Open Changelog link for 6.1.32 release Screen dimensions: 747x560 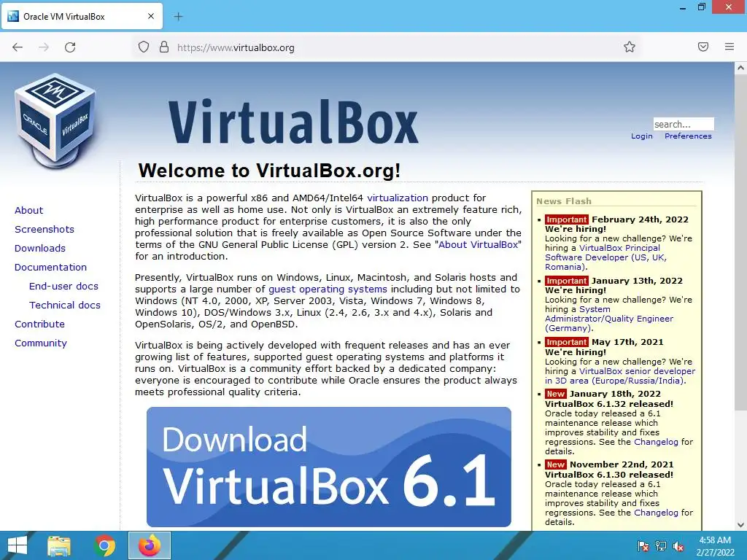[x=656, y=442]
